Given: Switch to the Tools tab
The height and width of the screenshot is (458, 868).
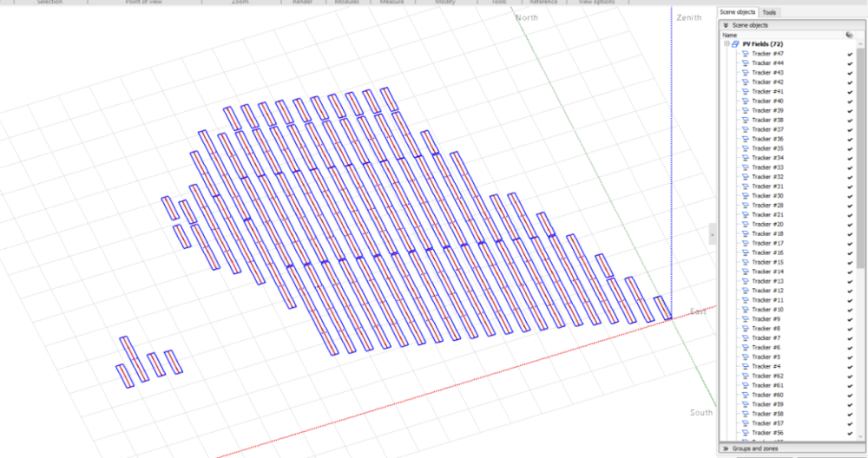Looking at the screenshot, I should click(x=769, y=12).
